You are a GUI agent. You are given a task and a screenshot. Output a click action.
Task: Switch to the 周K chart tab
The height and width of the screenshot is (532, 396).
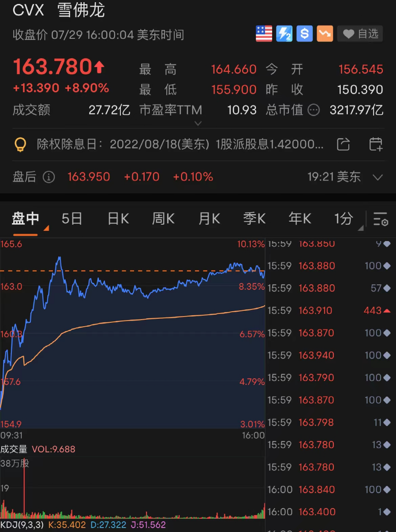(x=163, y=219)
